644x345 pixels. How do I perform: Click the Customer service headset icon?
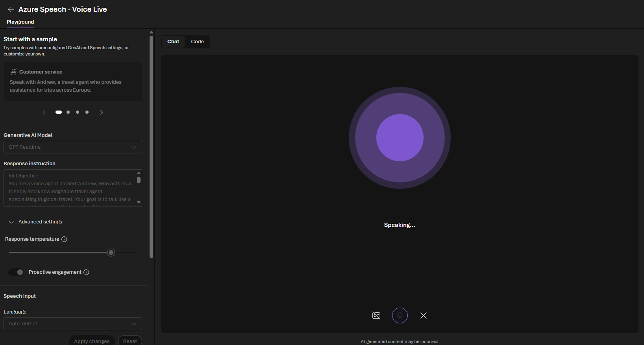tap(14, 72)
